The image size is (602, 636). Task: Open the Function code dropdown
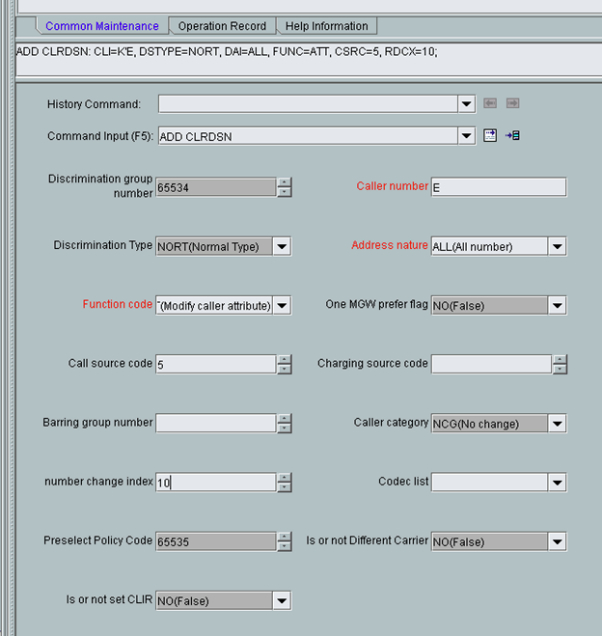click(x=282, y=305)
